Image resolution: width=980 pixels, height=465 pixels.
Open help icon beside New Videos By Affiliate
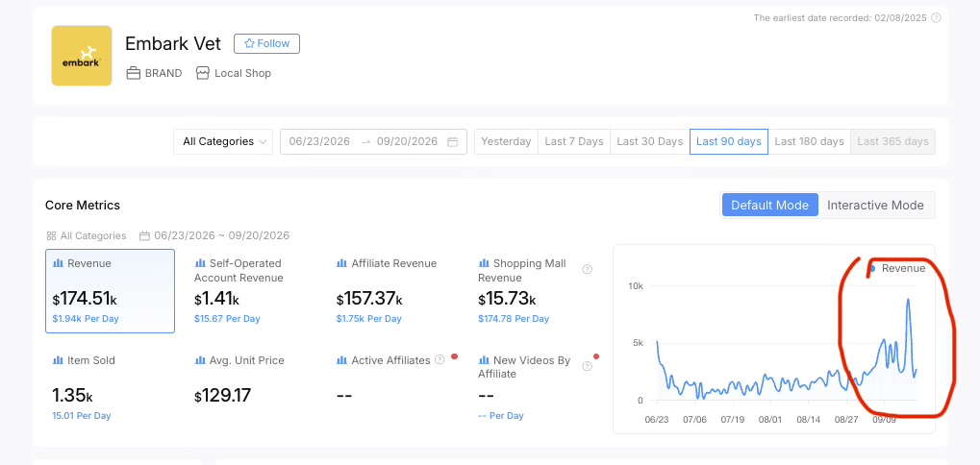[587, 366]
